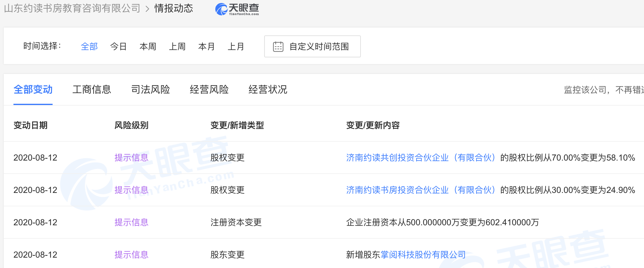The height and width of the screenshot is (268, 644).
Task: Click the 监控该公司 monitoring prompt text
Action: [603, 90]
